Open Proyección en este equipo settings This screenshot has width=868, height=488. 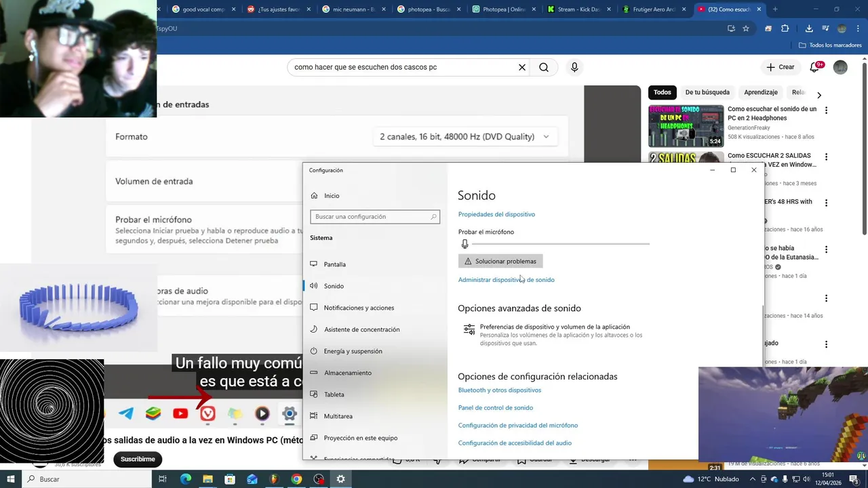375,438
